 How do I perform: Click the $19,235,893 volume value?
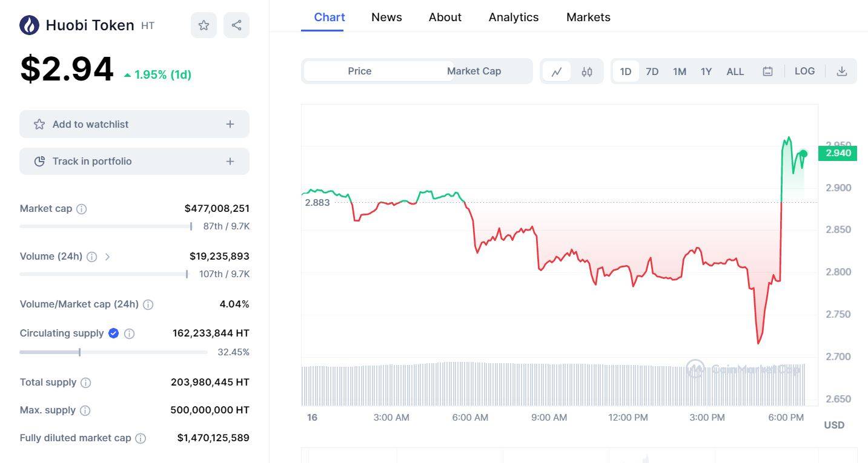click(x=219, y=257)
